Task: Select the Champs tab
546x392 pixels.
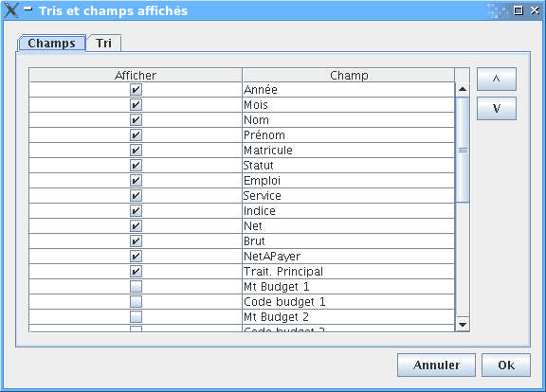Action: pyautogui.click(x=51, y=44)
